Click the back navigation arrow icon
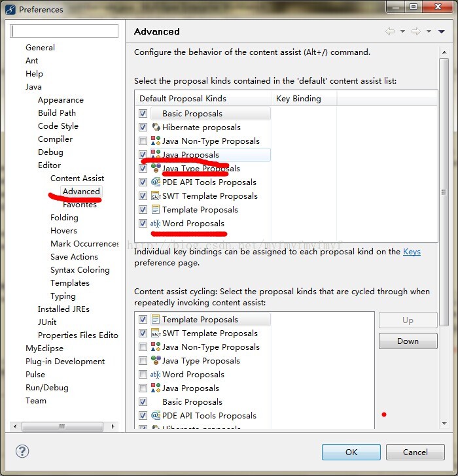Viewport: 458px width, 476px height. (390, 31)
